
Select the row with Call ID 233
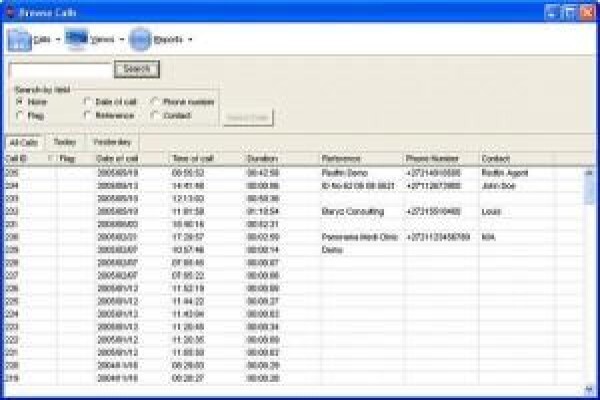click(x=294, y=199)
